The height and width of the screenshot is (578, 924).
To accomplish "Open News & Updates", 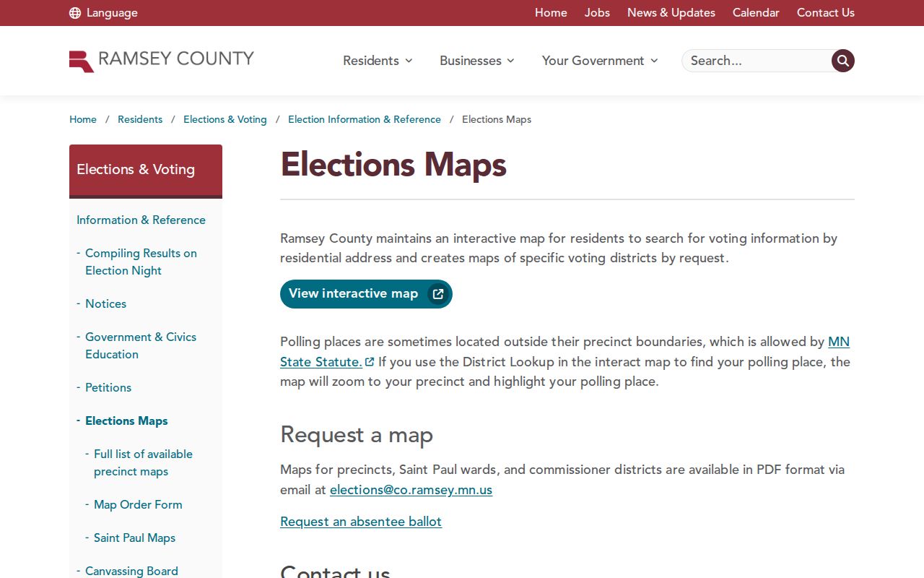I will pyautogui.click(x=671, y=13).
